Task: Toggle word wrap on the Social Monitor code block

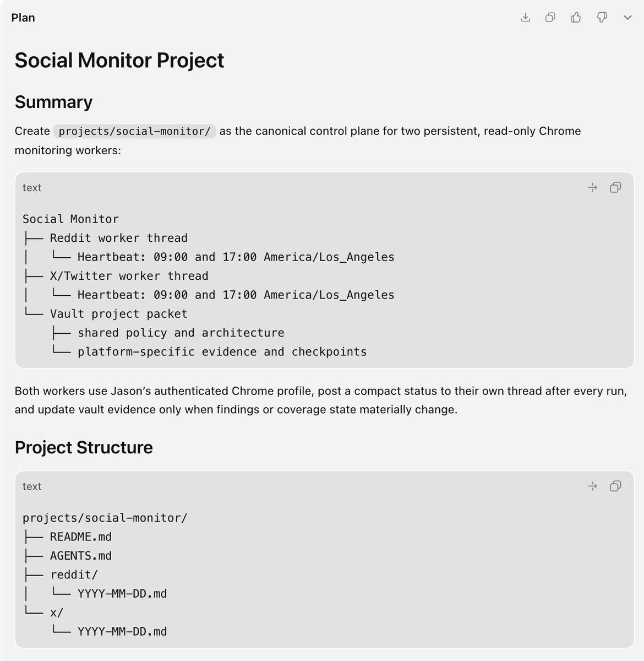Action: pyautogui.click(x=592, y=188)
